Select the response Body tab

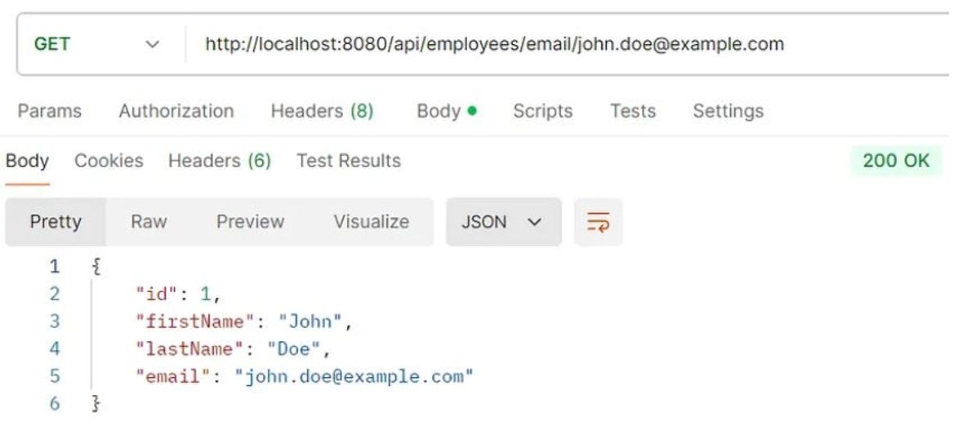point(27,161)
